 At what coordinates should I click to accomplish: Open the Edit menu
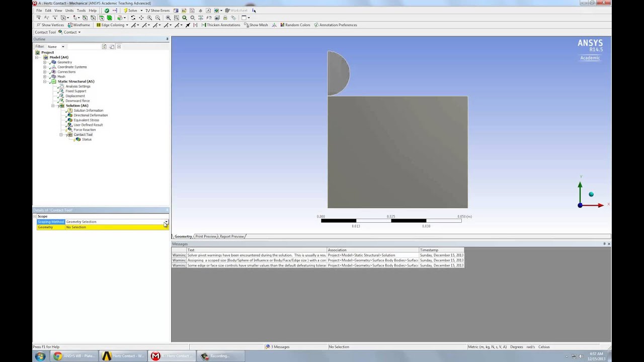click(48, 11)
